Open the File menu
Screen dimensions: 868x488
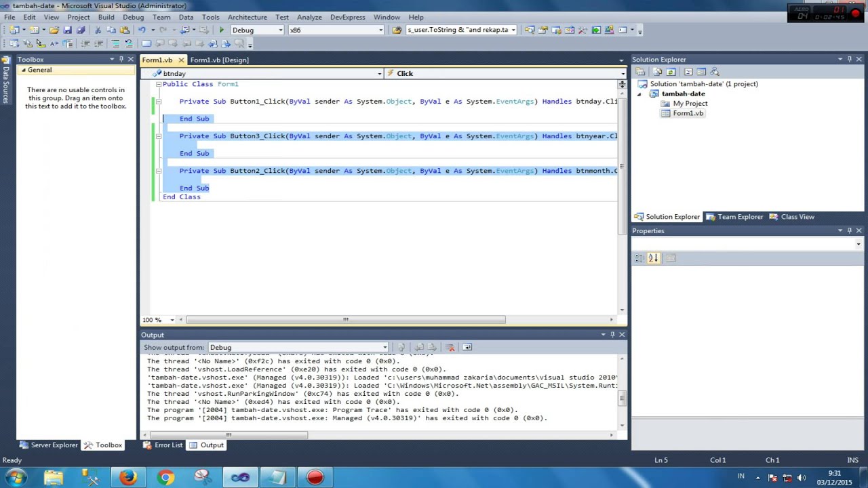tap(9, 17)
